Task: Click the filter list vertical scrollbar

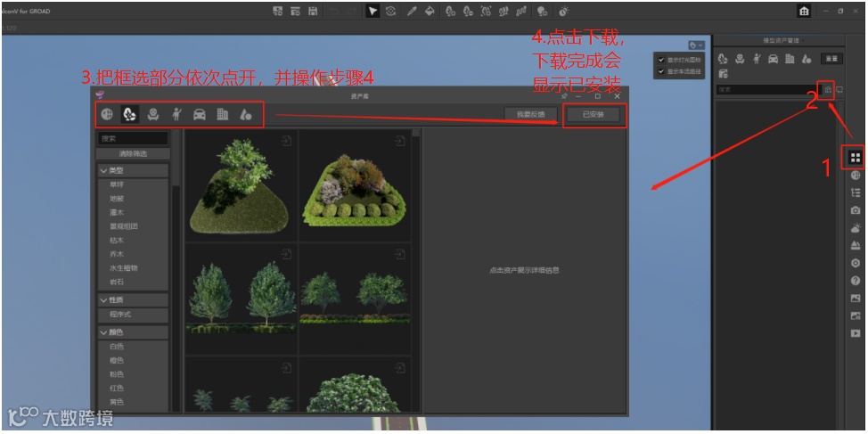Action: [x=176, y=271]
